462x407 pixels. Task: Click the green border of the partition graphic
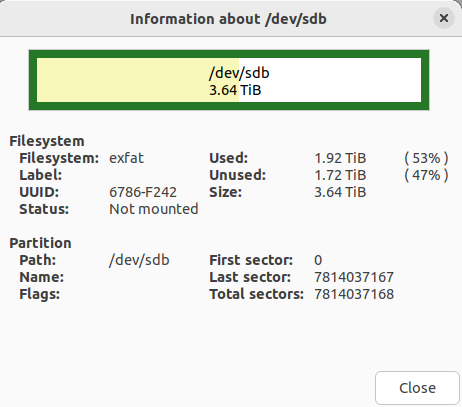[229, 54]
